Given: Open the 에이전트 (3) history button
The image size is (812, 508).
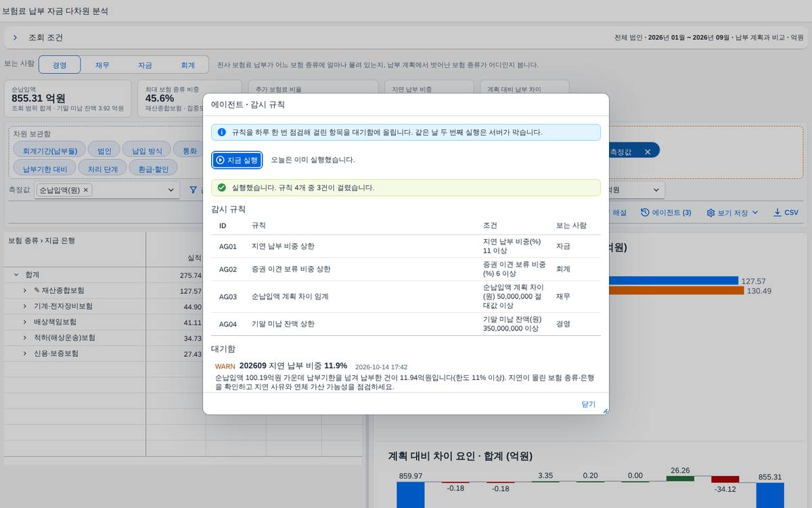Looking at the screenshot, I should point(666,213).
